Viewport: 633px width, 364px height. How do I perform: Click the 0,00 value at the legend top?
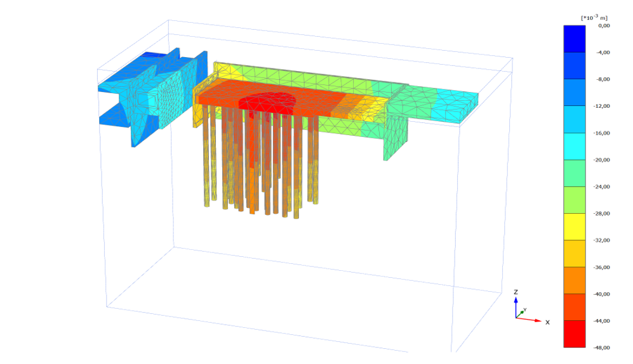(x=603, y=26)
